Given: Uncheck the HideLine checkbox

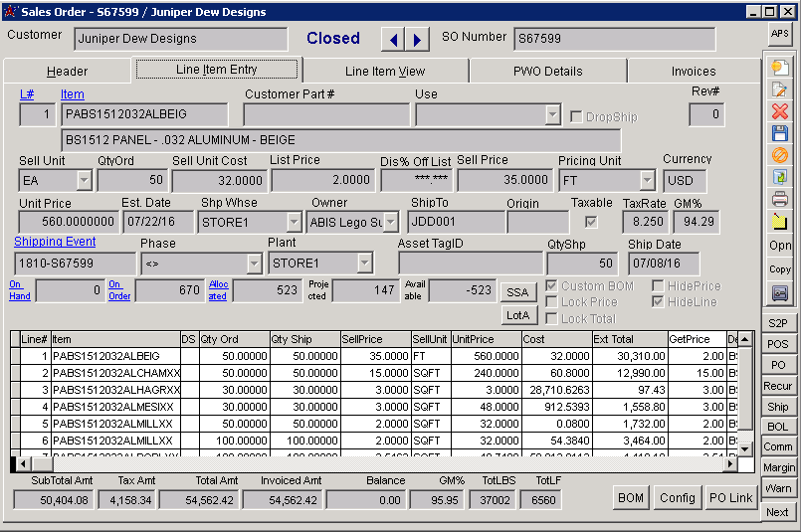Looking at the screenshot, I should coord(659,302).
